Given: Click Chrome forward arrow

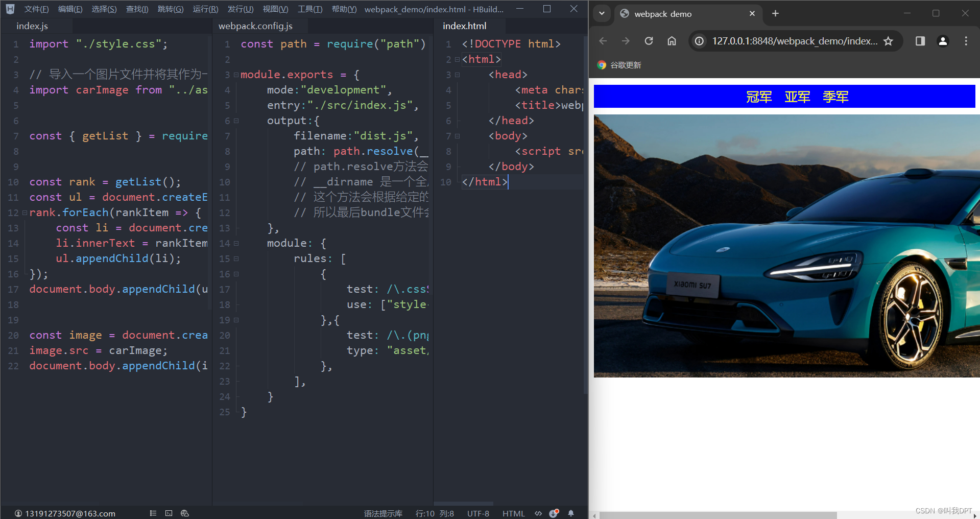Looking at the screenshot, I should pyautogui.click(x=626, y=41).
